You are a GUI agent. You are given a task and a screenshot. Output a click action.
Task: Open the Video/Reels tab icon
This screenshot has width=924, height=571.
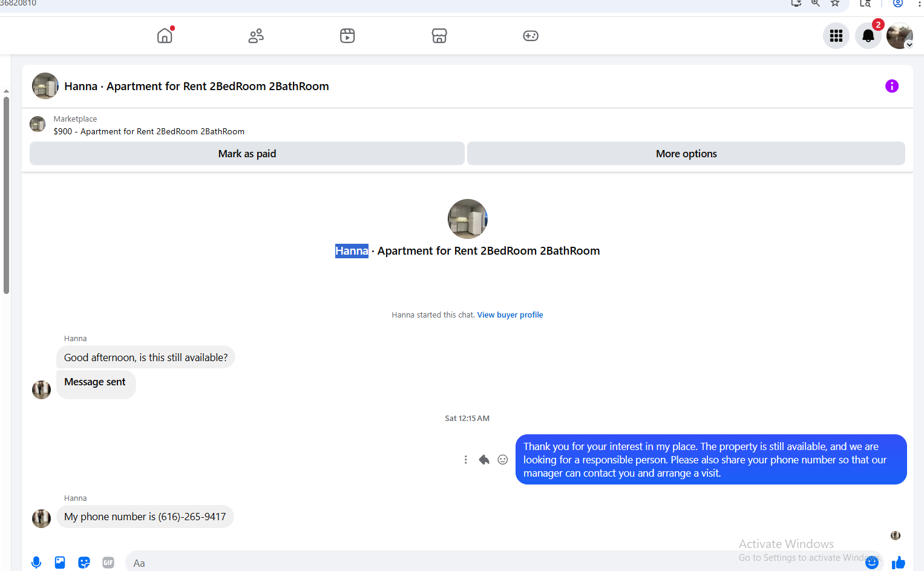click(347, 36)
